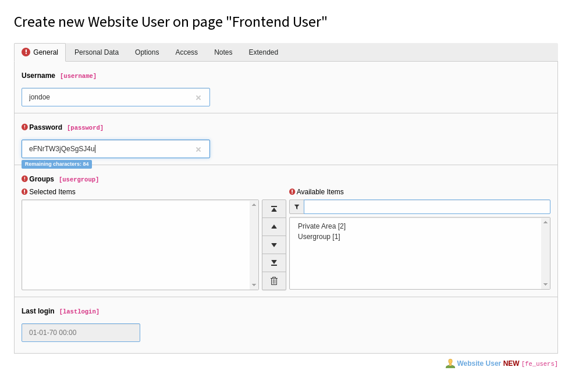Open the Extended tab
Image resolution: width=572 pixels, height=392 pixels.
tap(264, 52)
